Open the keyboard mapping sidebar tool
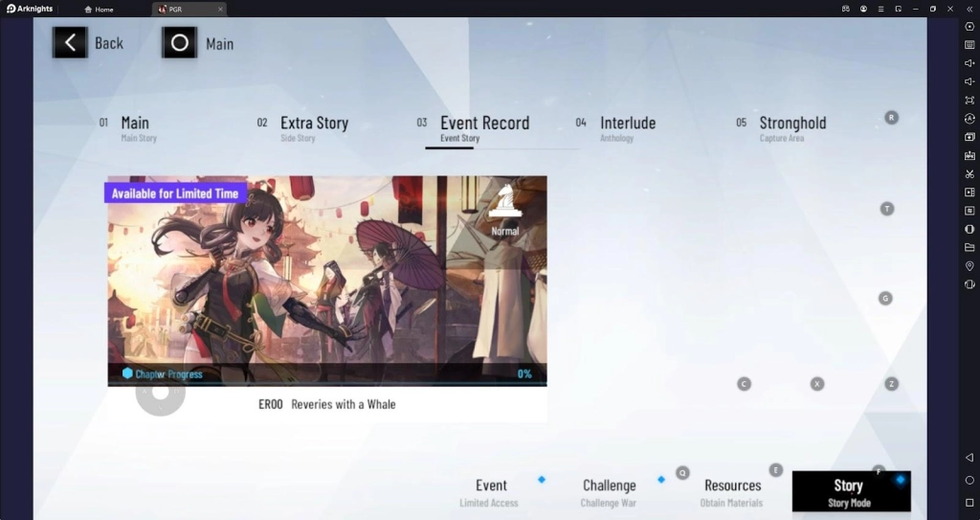Viewport: 980px width, 520px height. point(969,45)
